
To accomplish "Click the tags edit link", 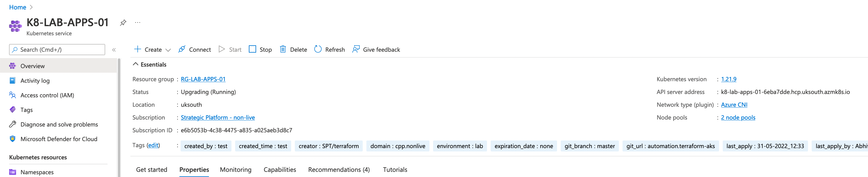I will click(153, 145).
